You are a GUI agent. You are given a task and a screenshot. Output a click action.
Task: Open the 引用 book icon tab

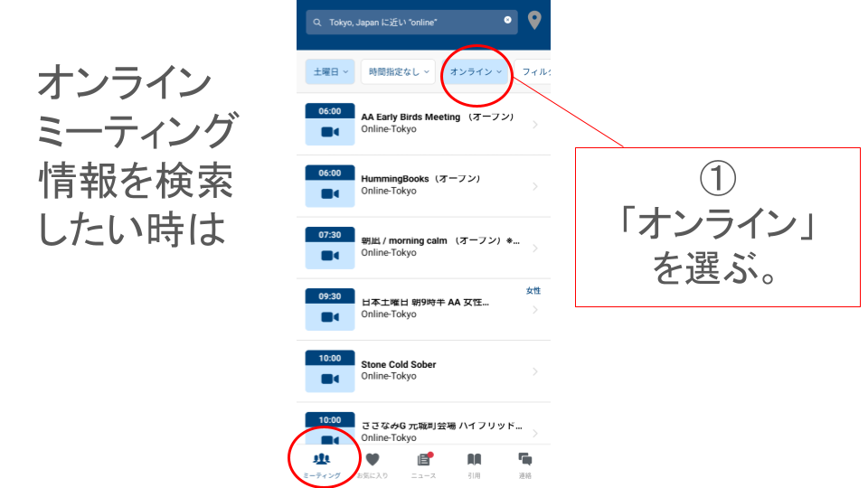tap(474, 461)
